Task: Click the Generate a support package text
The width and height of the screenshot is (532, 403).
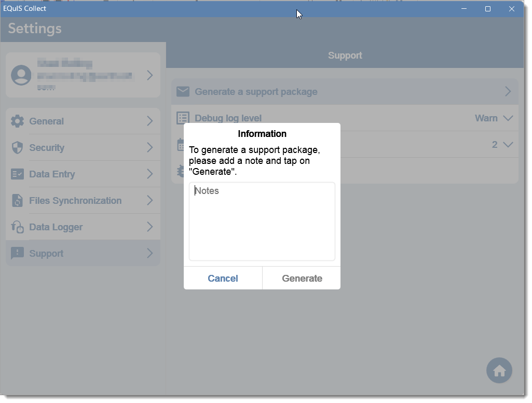Action: coord(256,92)
